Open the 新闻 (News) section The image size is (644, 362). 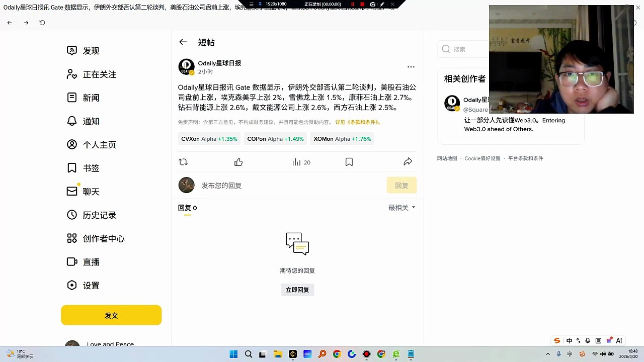(84, 98)
